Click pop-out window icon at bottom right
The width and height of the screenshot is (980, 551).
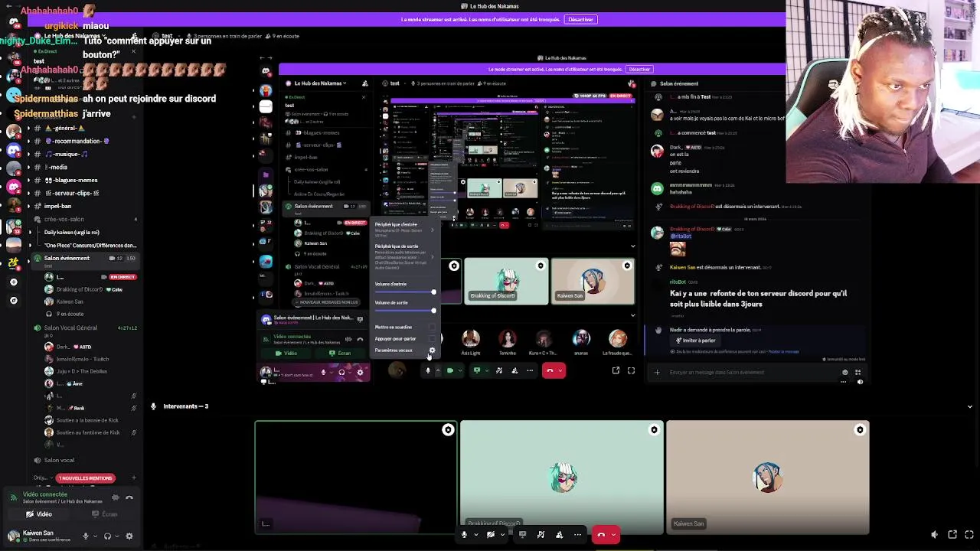tap(952, 534)
